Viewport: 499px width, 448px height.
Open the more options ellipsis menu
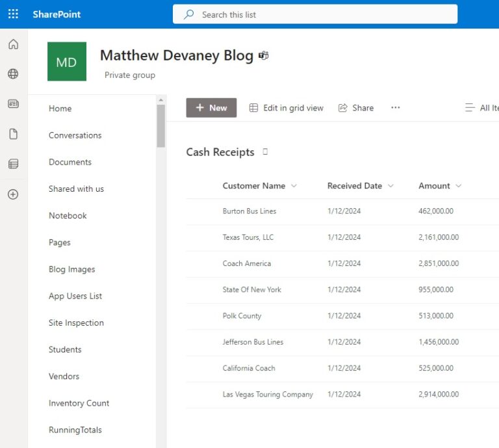pyautogui.click(x=395, y=108)
